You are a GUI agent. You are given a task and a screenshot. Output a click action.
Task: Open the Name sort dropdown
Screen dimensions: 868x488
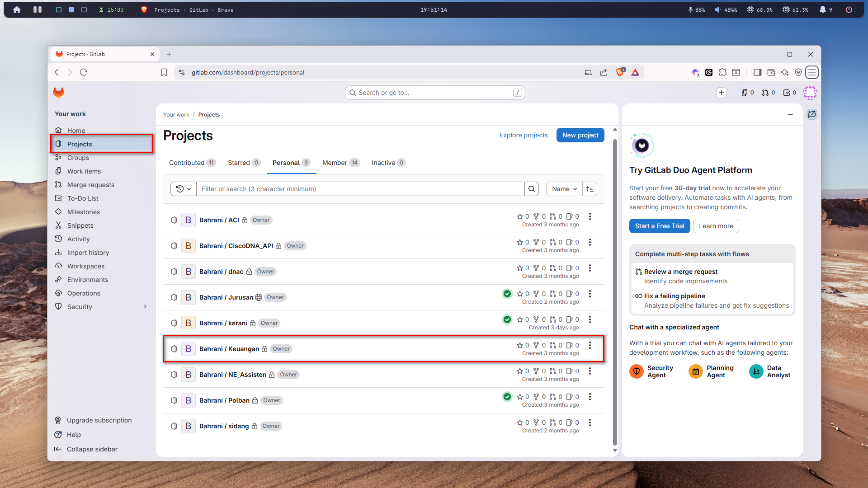564,189
